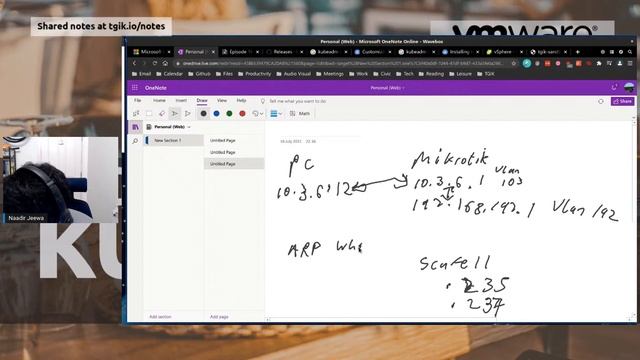Viewport: 640px width, 360px height.
Task: Expand the Personal (Web) title dropdown in header
Action: pos(387,88)
